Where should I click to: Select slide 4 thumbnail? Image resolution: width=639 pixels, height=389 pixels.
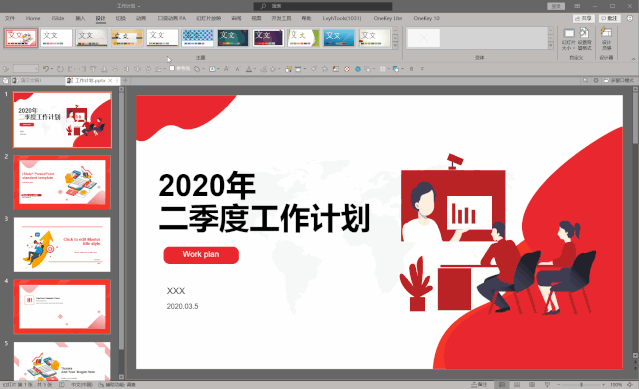click(62, 307)
